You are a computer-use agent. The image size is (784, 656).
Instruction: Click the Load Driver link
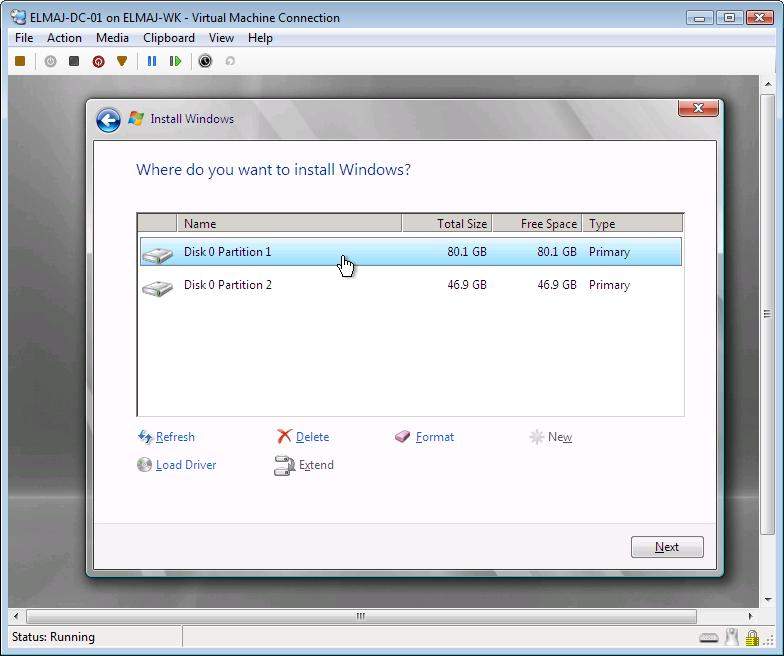click(176, 465)
